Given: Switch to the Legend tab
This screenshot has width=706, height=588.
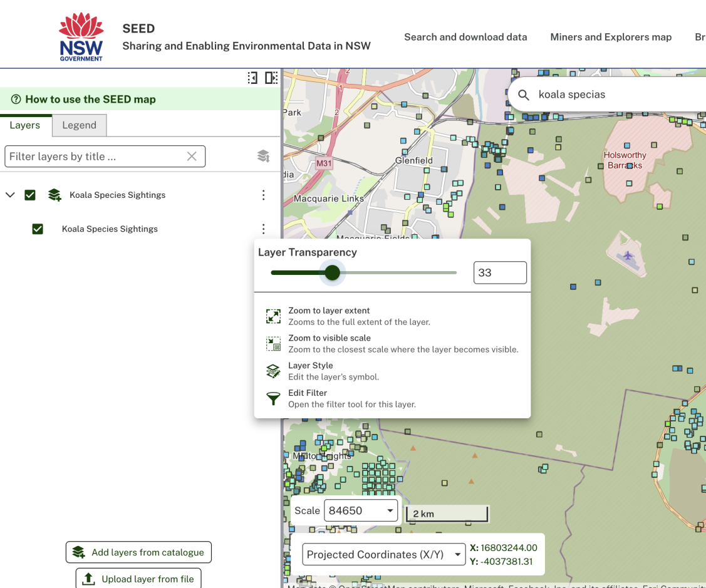Looking at the screenshot, I should [79, 125].
